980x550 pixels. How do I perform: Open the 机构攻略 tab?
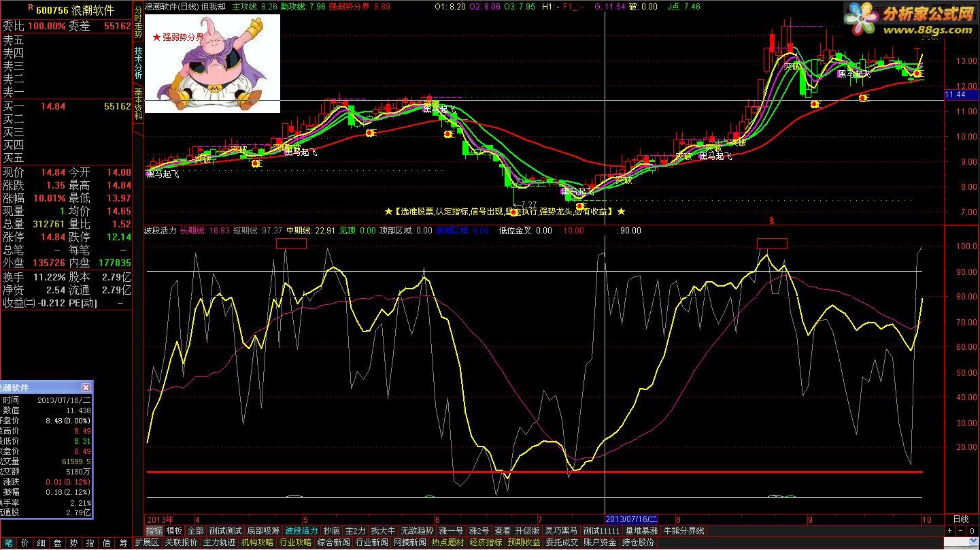click(x=257, y=543)
